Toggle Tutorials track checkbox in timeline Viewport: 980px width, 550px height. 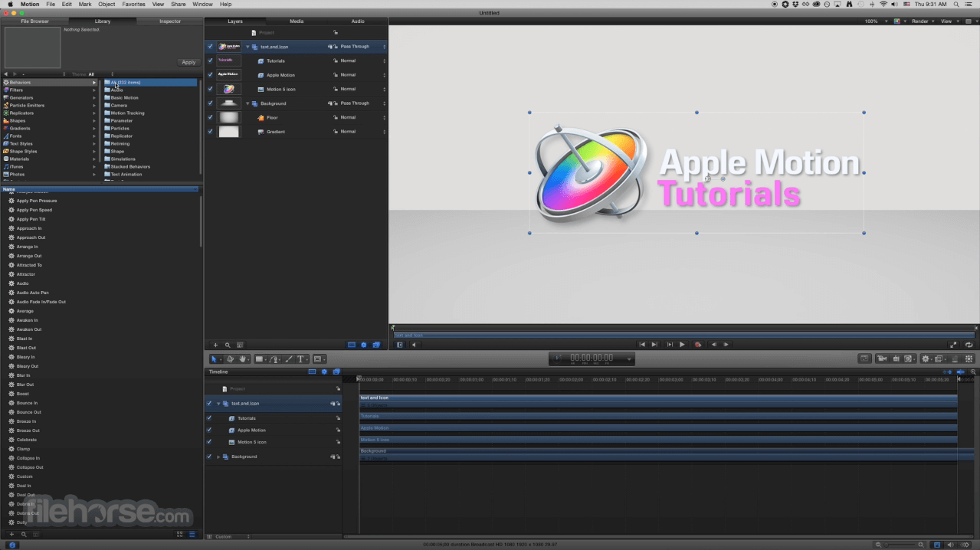coord(209,418)
